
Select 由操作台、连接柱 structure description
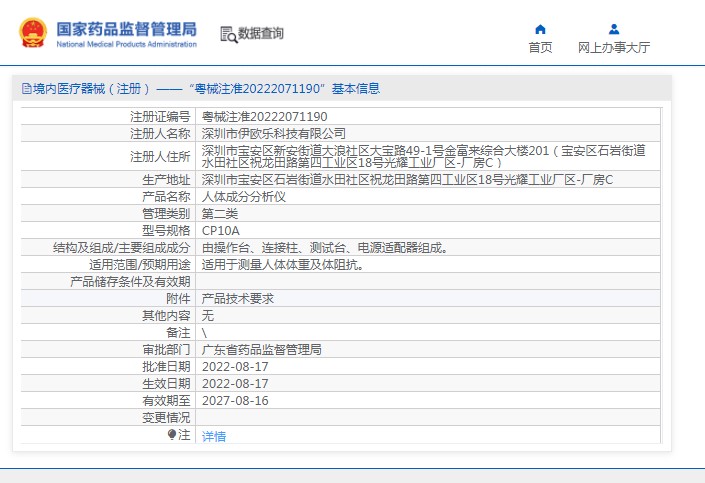[325, 248]
